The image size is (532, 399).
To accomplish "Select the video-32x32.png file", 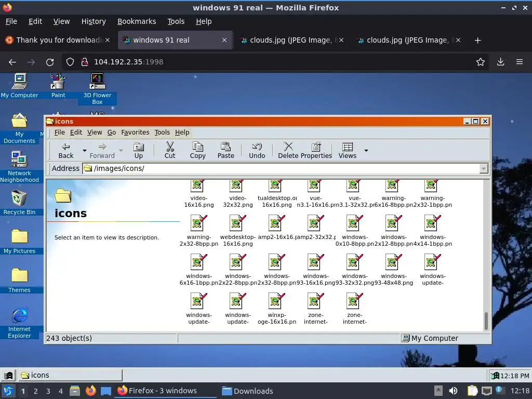I will [237, 194].
